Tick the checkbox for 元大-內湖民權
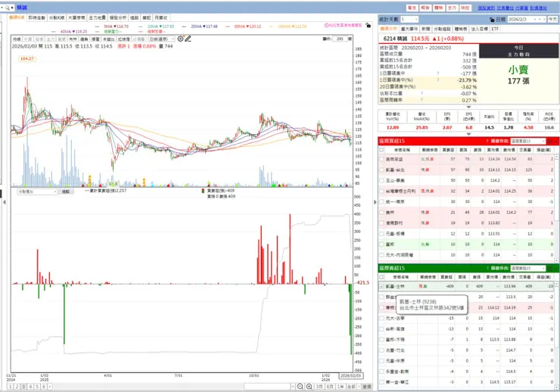The image size is (560, 392). point(382,255)
